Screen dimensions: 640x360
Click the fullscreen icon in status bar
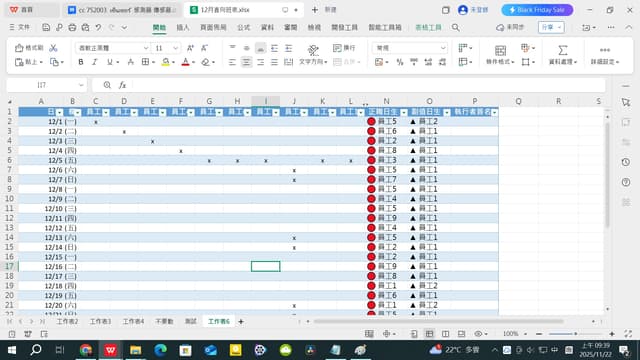628,334
